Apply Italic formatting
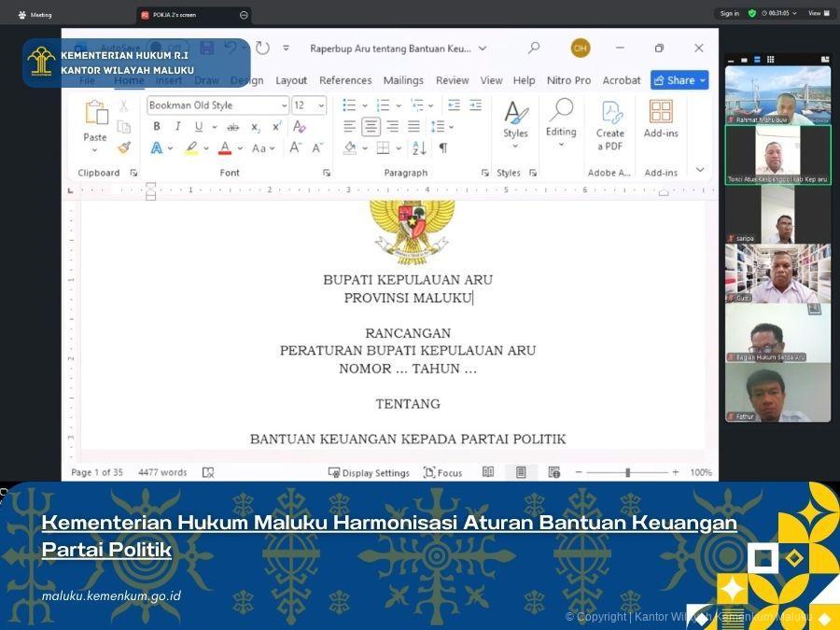840x630 pixels. (177, 126)
